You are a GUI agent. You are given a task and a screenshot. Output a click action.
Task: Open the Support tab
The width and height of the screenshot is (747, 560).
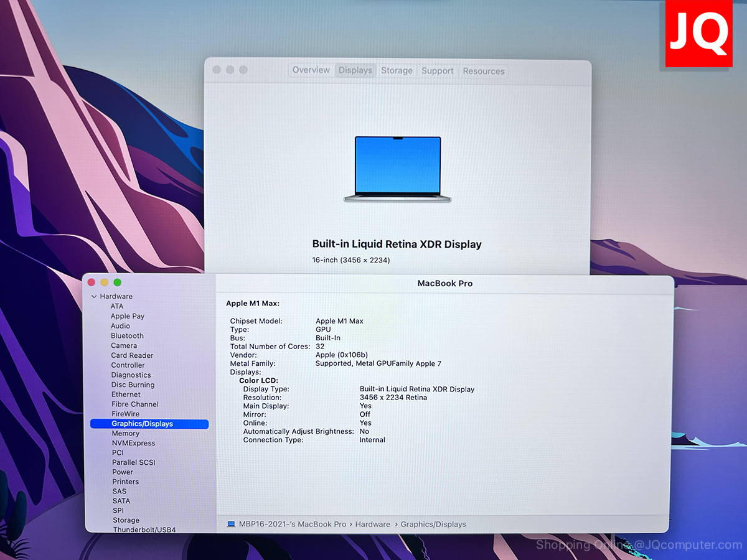pyautogui.click(x=438, y=71)
